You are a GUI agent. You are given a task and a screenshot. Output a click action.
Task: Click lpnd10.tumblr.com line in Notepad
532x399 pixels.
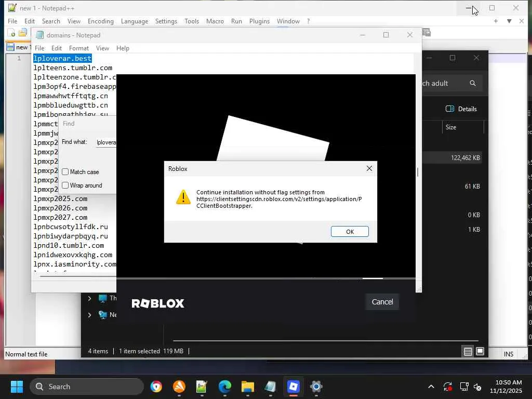pos(69,246)
